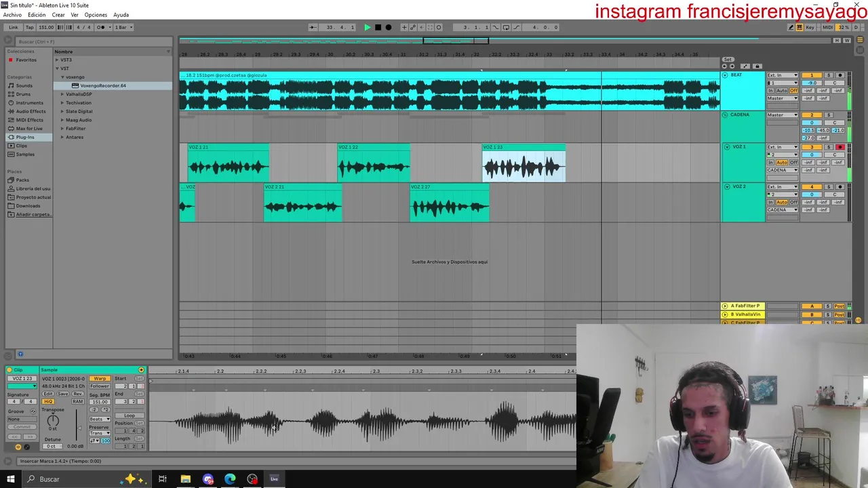Open the Archivo menu

pyautogui.click(x=12, y=14)
